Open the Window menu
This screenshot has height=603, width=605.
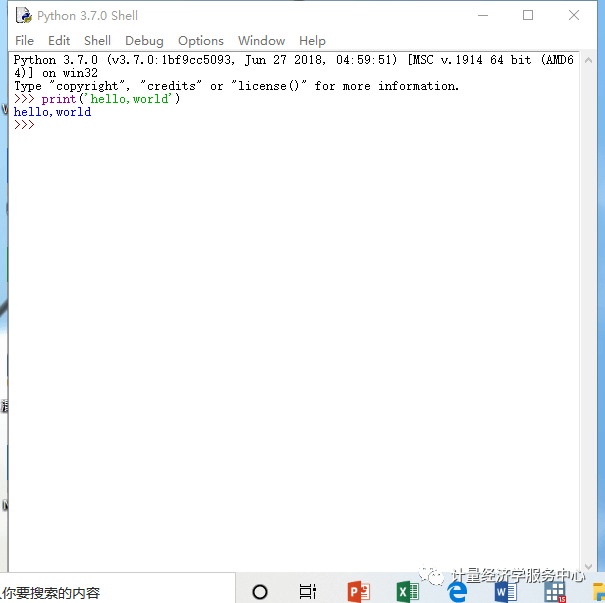pyautogui.click(x=261, y=41)
